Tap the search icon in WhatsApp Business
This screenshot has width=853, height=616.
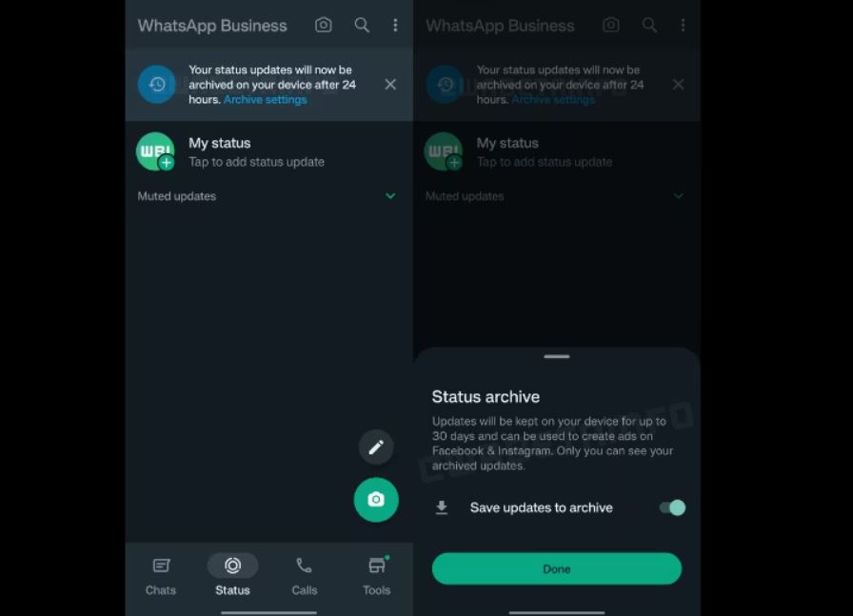(362, 26)
